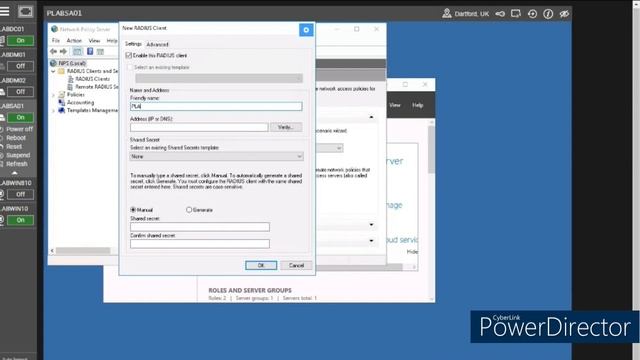Screen dimensions: 640x360
Task: Click the blue Help toolbar icon in NPS
Action: tap(90, 51)
